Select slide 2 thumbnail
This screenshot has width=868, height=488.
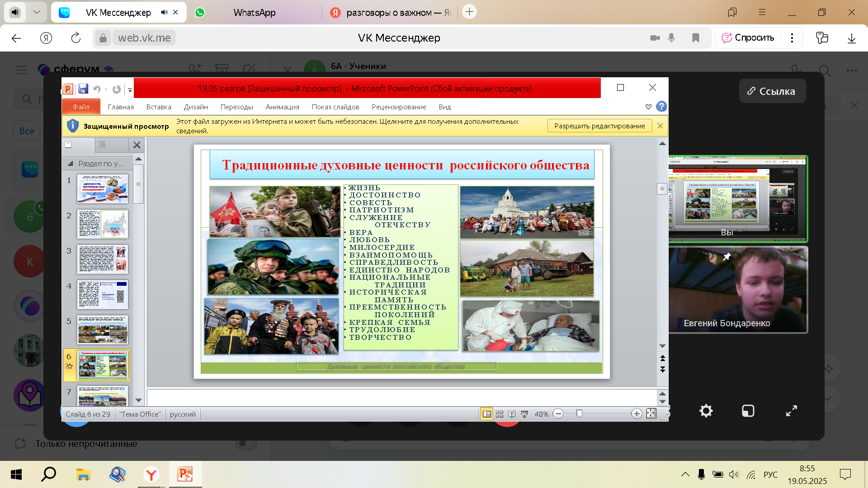click(103, 224)
